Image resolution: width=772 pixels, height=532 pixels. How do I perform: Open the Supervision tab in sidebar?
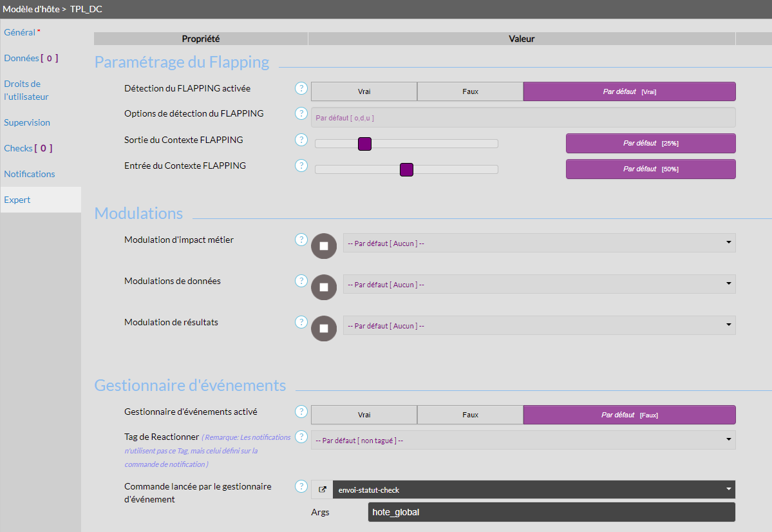tap(27, 122)
